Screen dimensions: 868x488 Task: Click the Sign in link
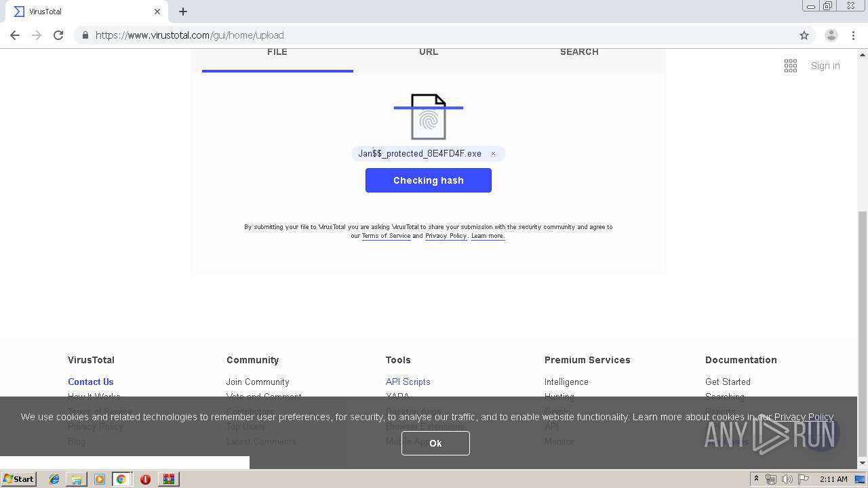click(x=825, y=66)
